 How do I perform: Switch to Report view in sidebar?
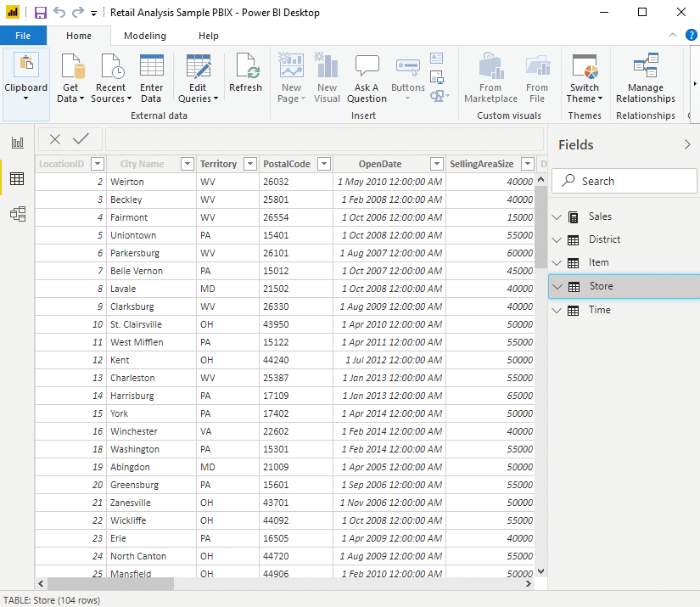pos(18,143)
